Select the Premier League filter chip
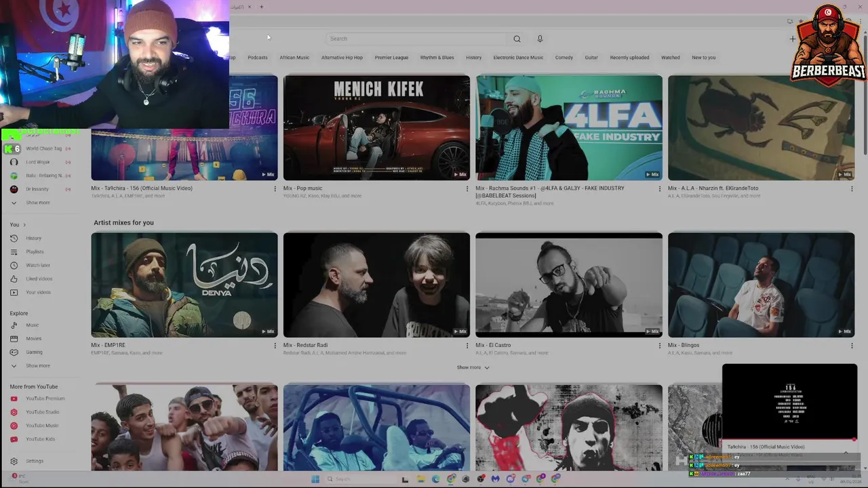868x488 pixels. (x=391, y=58)
